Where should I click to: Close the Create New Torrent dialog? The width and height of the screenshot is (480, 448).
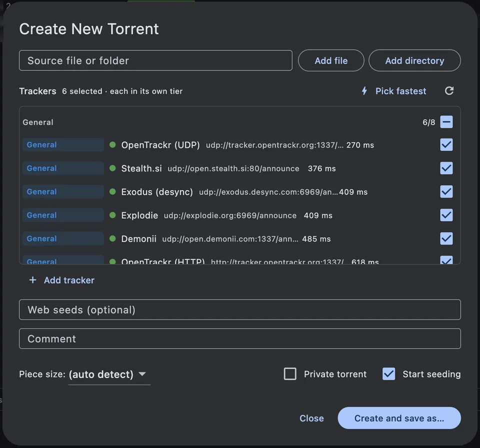[x=311, y=418]
